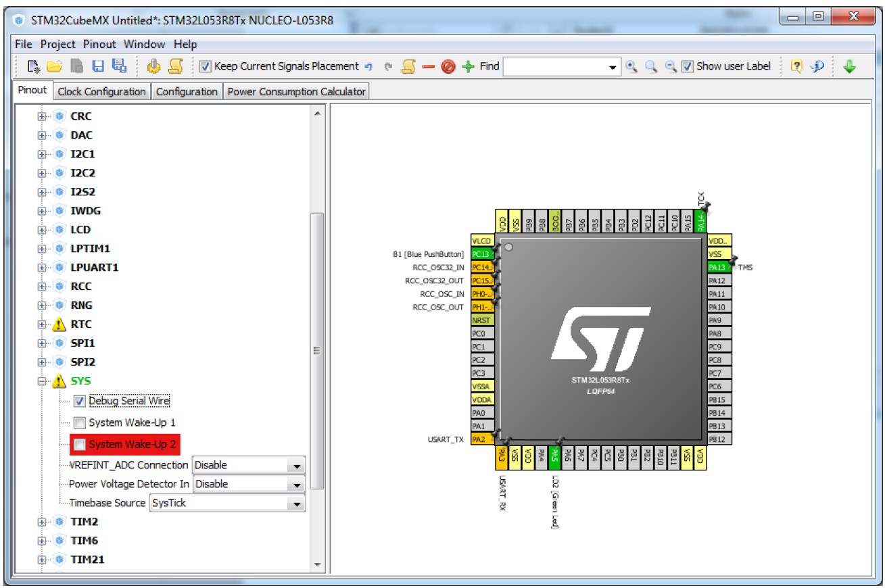This screenshot has width=885, height=588.
Task: Click the green PC13 pin on the chip
Action: pyautogui.click(x=482, y=254)
